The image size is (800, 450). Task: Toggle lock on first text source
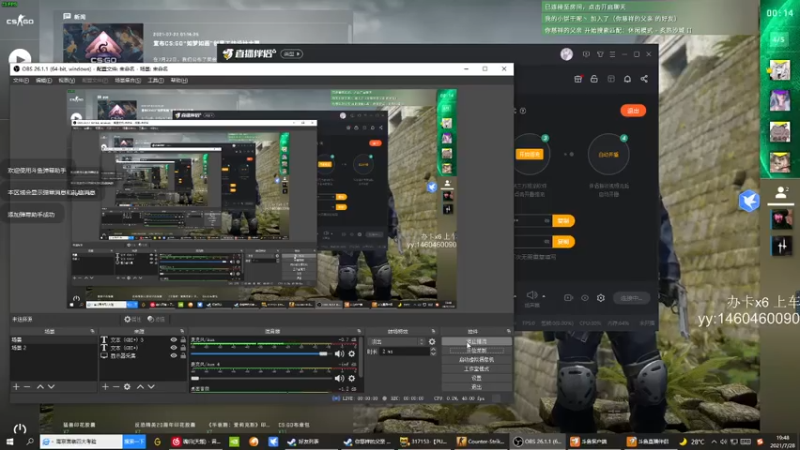click(x=183, y=340)
